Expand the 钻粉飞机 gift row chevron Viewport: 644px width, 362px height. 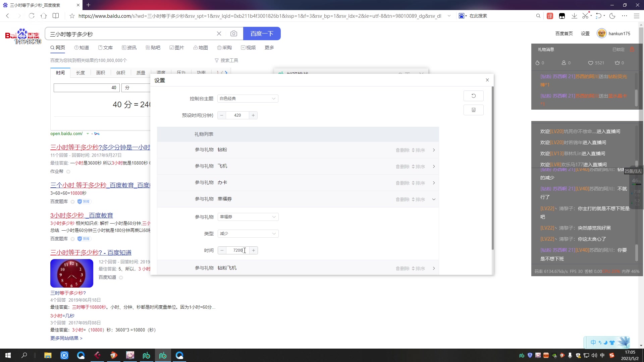434,268
